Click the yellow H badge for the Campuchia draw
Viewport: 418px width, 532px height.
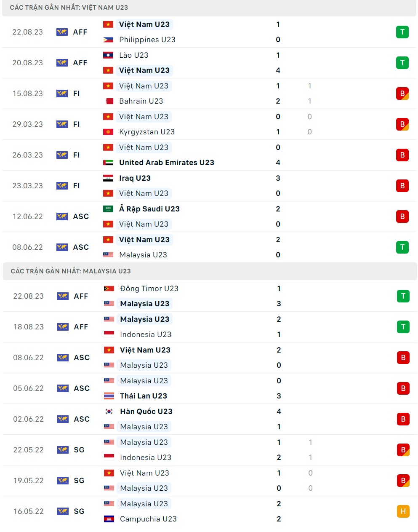coord(402,511)
